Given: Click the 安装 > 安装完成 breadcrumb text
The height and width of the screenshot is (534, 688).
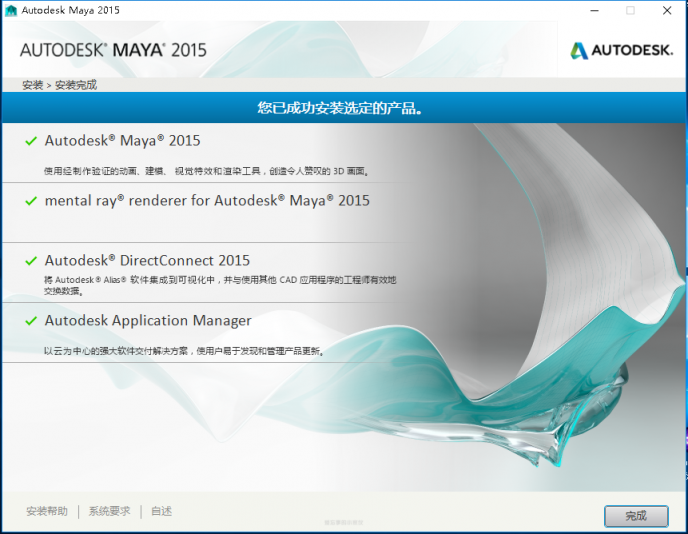Looking at the screenshot, I should (60, 85).
